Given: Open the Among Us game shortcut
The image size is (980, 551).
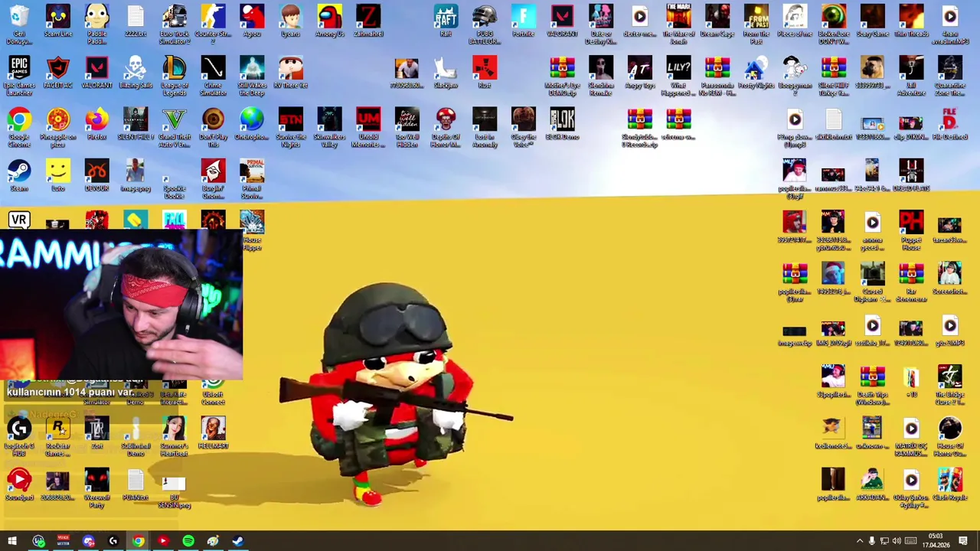Looking at the screenshot, I should pos(329,21).
